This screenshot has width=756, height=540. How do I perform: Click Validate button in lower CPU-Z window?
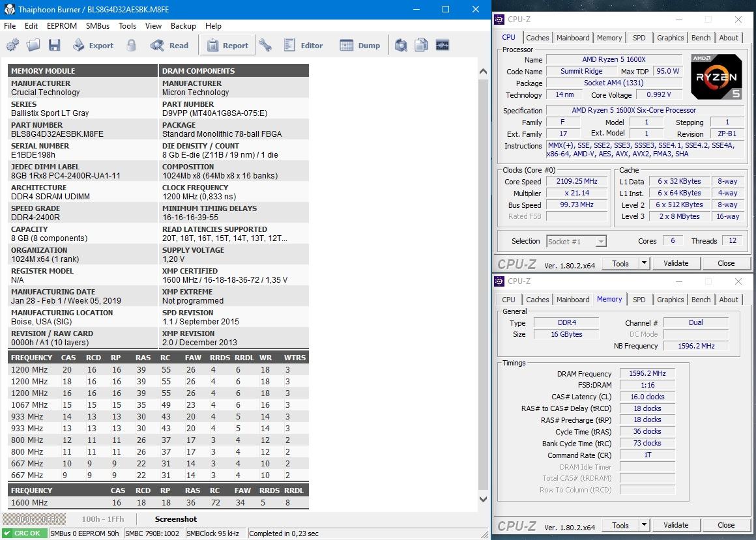(675, 525)
